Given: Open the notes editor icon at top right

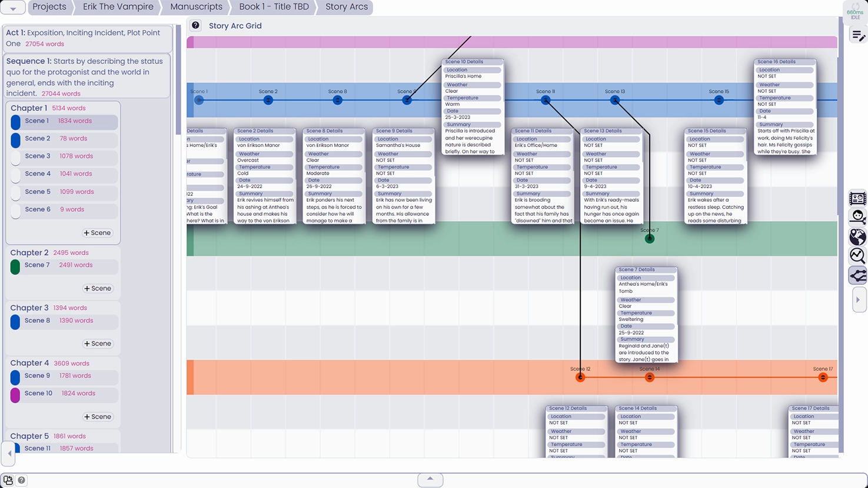Looking at the screenshot, I should 858,36.
